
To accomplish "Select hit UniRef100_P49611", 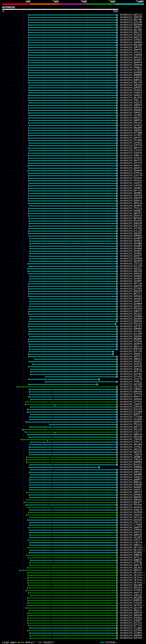I will (131, 67).
